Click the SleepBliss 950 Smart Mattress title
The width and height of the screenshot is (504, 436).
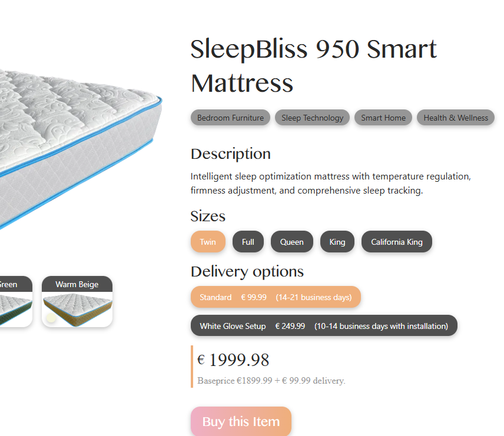click(x=313, y=66)
